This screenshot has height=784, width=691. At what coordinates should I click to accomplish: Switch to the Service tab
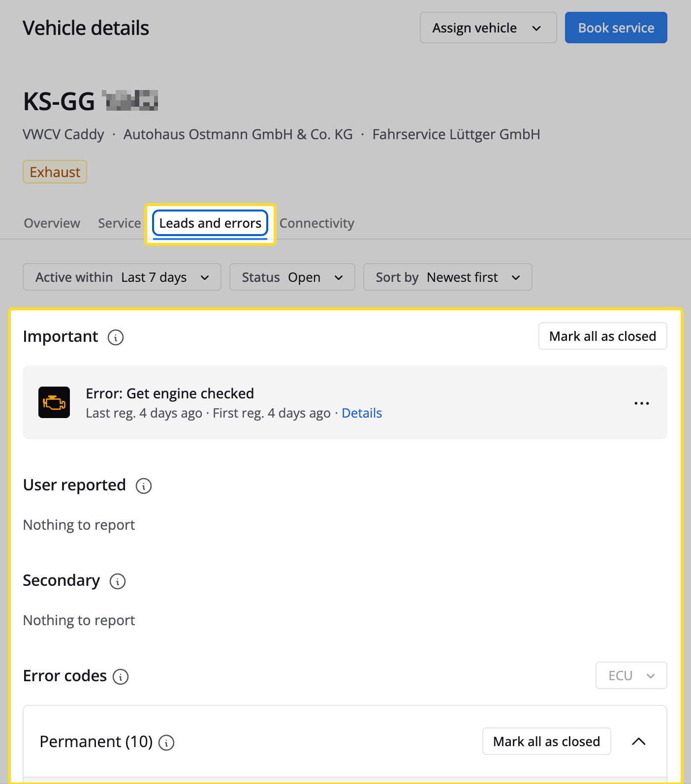120,223
